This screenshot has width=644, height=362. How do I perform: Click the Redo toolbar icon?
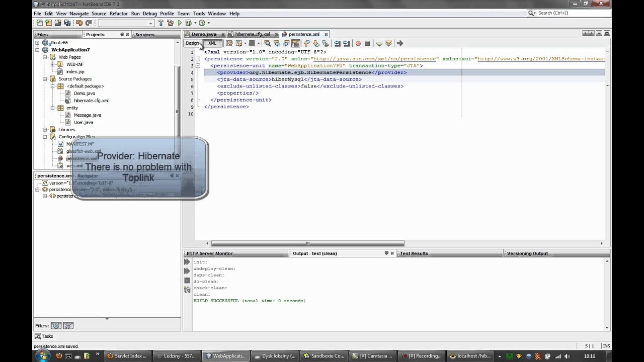click(89, 23)
